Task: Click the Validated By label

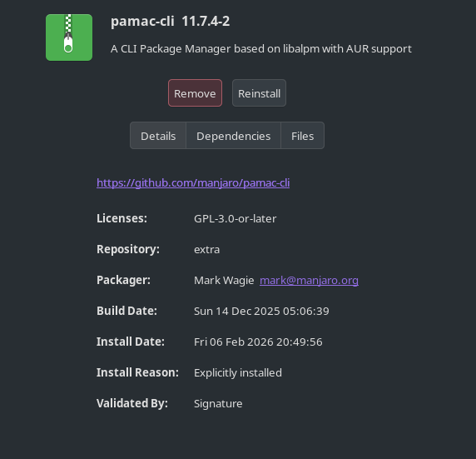Action: pos(132,403)
